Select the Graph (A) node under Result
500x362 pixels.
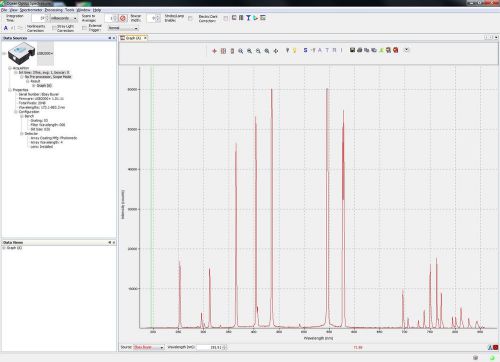[x=44, y=86]
